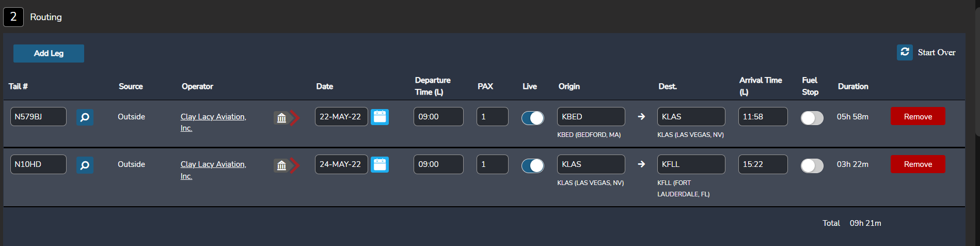This screenshot has height=246, width=980.
Task: Open the calendar picker for 22-MAY-22
Action: click(380, 117)
